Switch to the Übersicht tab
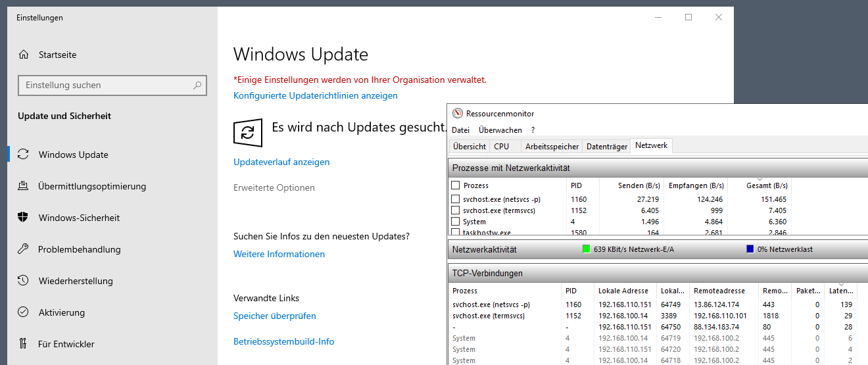 pos(470,147)
